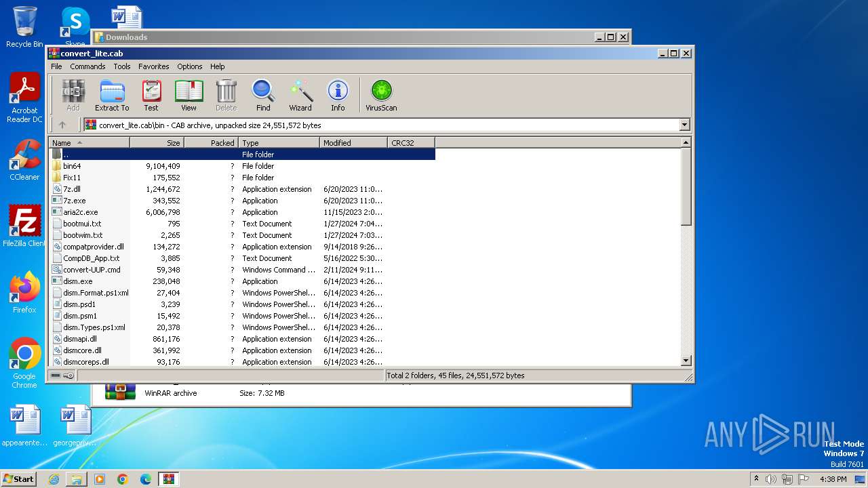The image size is (868, 488).
Task: Click the Extract To toolbar icon
Action: pyautogui.click(x=112, y=96)
